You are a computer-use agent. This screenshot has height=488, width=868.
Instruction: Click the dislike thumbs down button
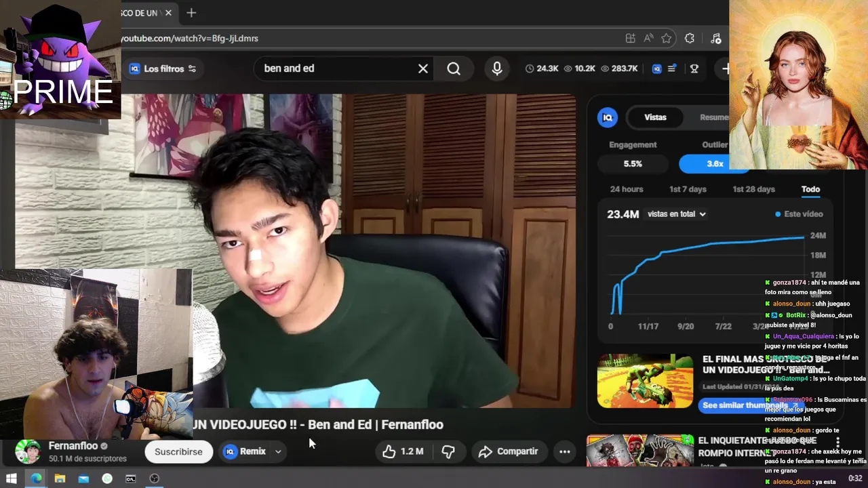click(x=448, y=451)
